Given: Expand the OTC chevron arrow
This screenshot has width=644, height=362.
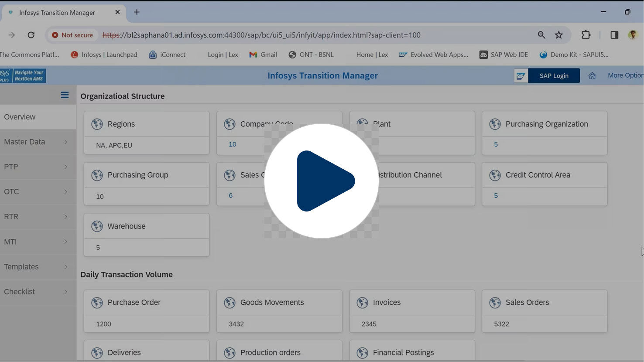Looking at the screenshot, I should point(66,191).
